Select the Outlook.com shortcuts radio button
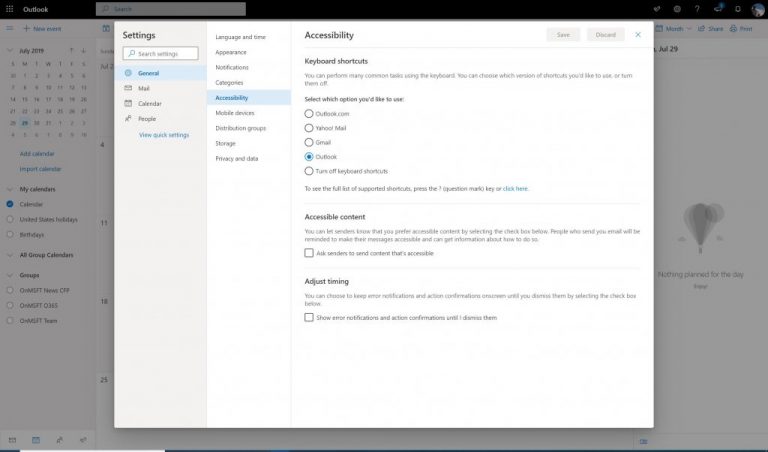Screen dimensions: 768x452 [x=309, y=114]
